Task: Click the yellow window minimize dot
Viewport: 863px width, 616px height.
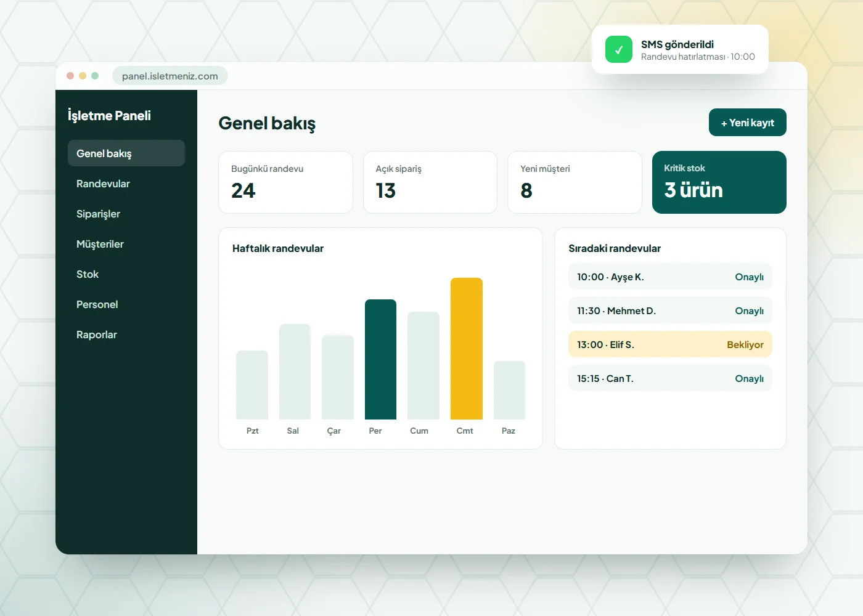Action: (83, 76)
